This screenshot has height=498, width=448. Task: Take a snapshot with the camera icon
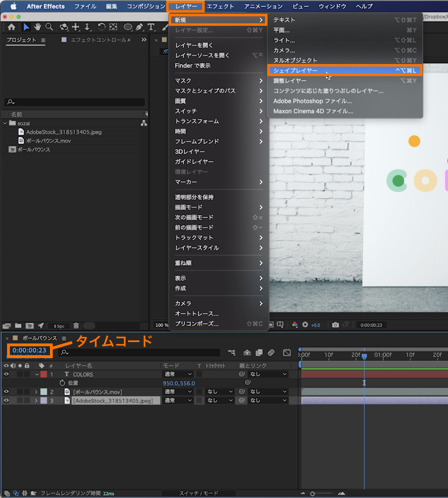click(335, 325)
